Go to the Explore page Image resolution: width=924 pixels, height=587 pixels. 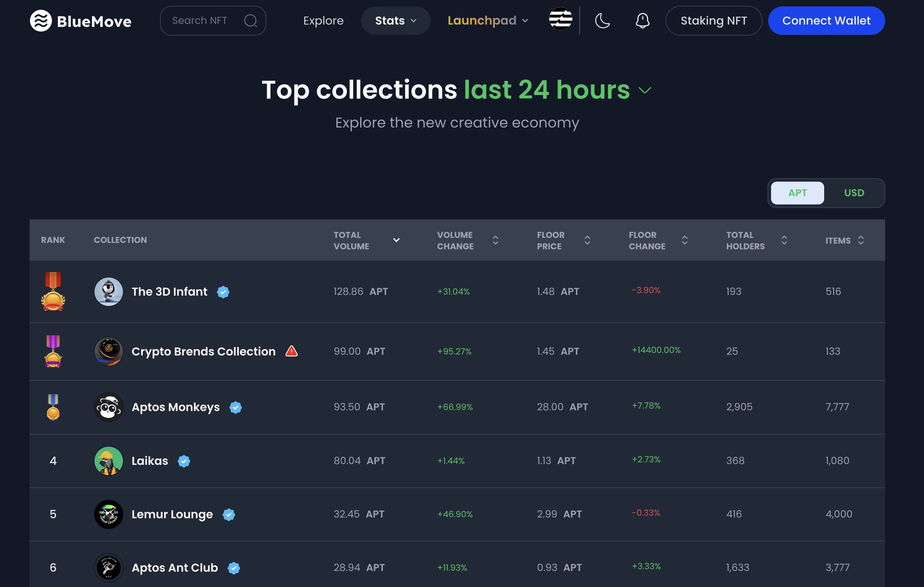tap(323, 21)
